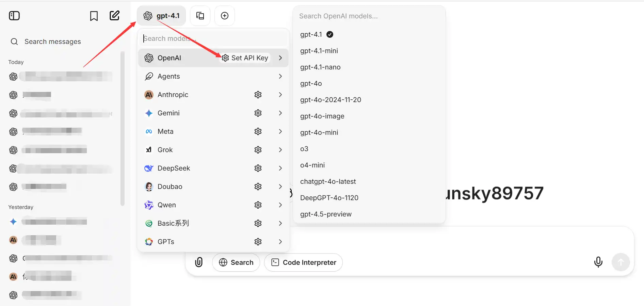644x306 pixels.
Task: Open bookmarks icon in sidebar header
Action: coord(94,16)
